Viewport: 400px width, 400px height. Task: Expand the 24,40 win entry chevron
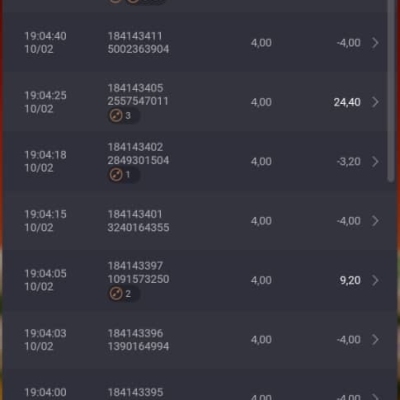click(x=375, y=102)
